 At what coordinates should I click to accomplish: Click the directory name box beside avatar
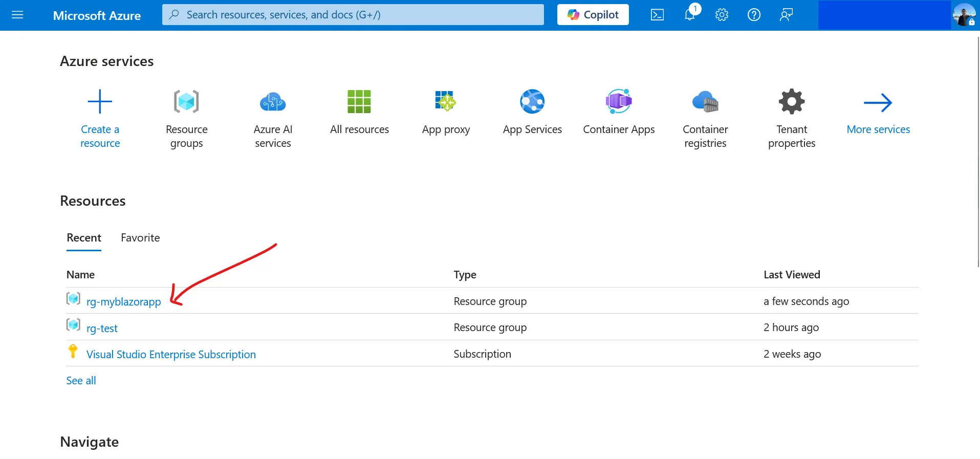coord(884,15)
